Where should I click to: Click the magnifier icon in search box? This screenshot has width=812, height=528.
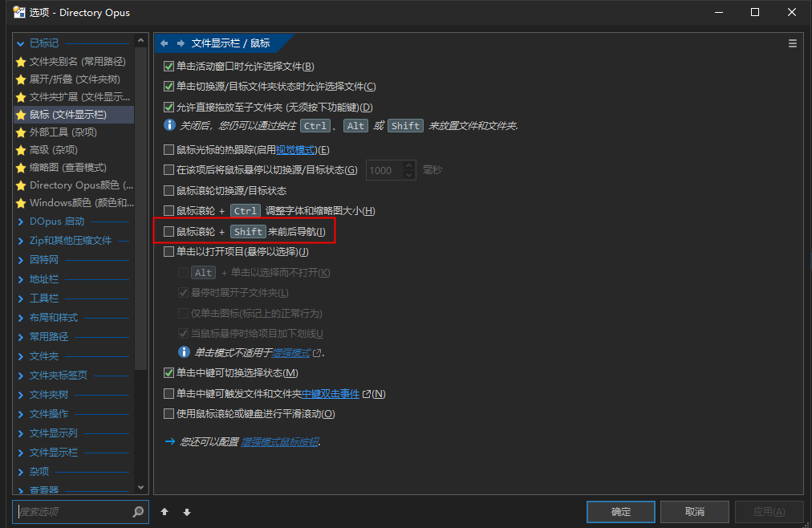138,511
